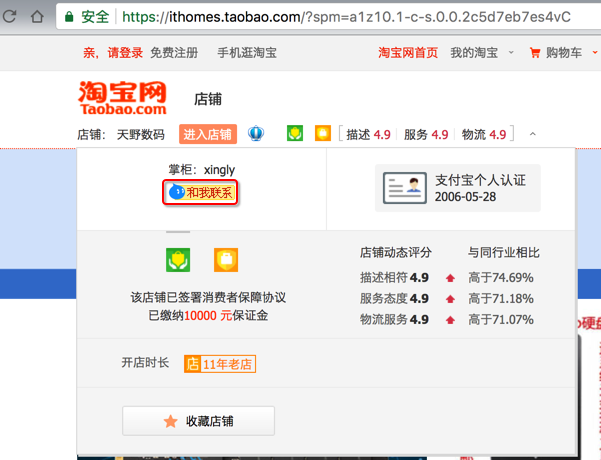Open the 请登录 login link
The height and width of the screenshot is (460, 601).
(x=125, y=53)
